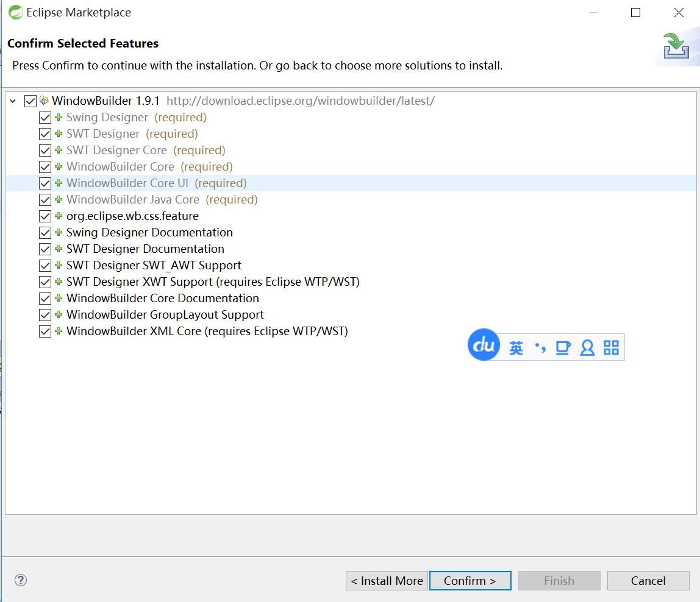
Task: Click the plus icon beside Swing Designer (required)
Action: [x=59, y=117]
